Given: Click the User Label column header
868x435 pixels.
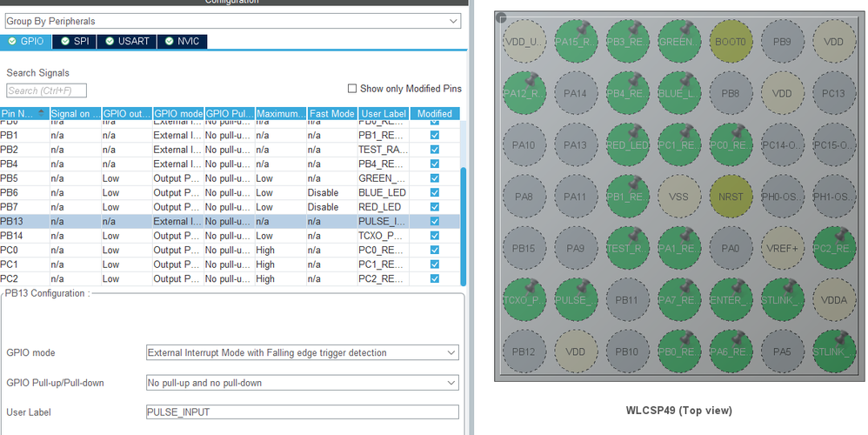Looking at the screenshot, I should pyautogui.click(x=383, y=113).
